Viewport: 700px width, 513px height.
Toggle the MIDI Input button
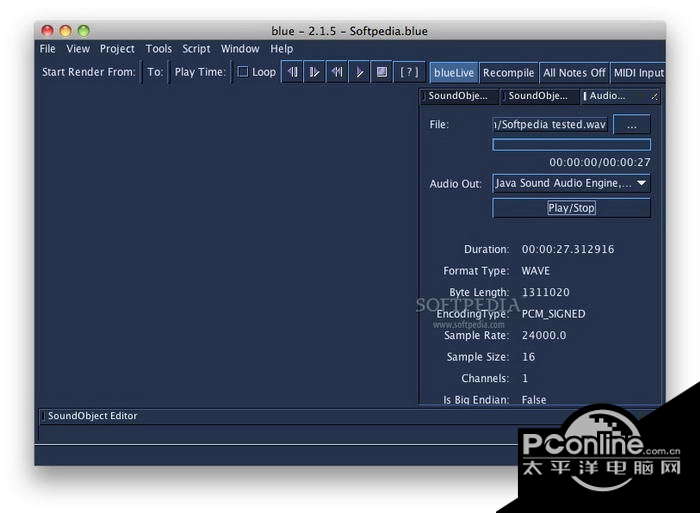coord(638,73)
